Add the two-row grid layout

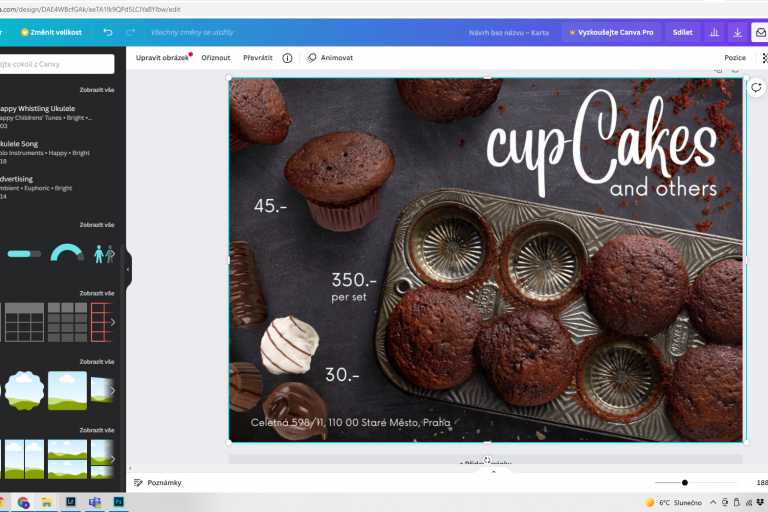(68, 459)
